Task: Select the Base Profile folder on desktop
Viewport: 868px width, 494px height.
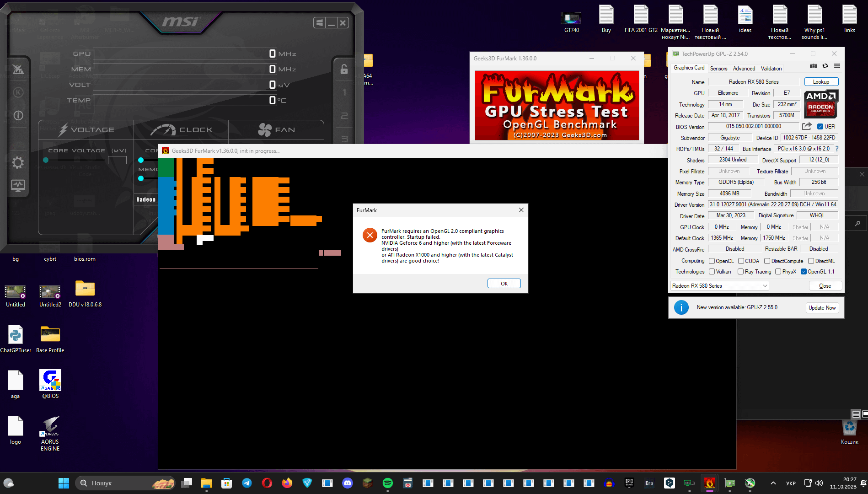Action: coord(50,339)
